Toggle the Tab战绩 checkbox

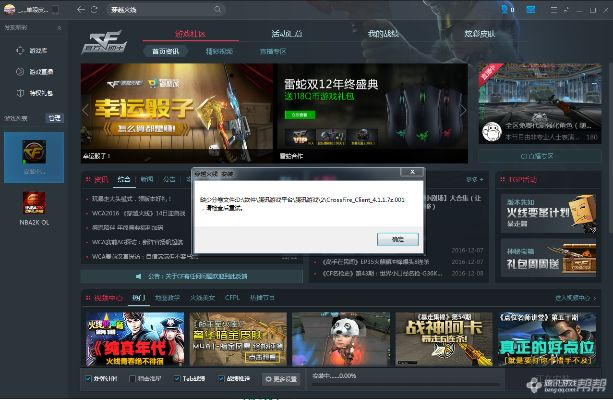[177, 379]
